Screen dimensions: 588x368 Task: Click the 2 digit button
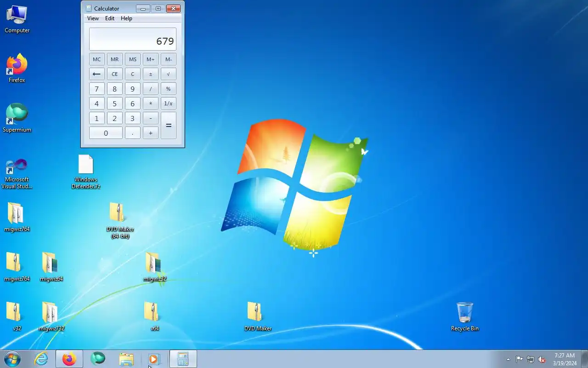click(x=114, y=118)
